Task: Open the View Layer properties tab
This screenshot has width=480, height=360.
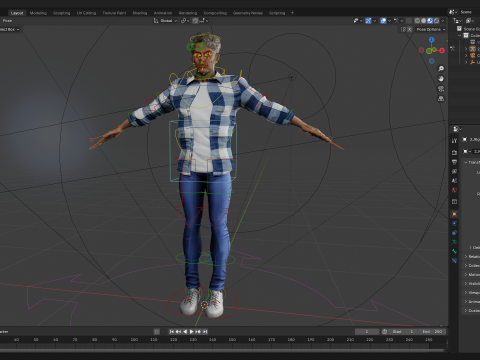Action: coord(454,171)
